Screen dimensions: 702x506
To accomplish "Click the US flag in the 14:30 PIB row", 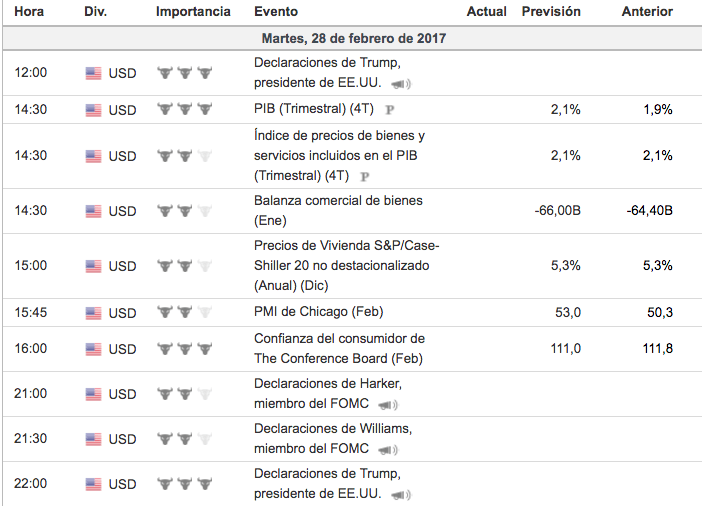I will coord(94,110).
